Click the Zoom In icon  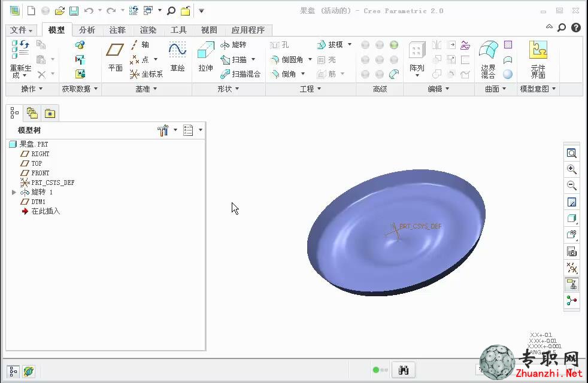(571, 169)
